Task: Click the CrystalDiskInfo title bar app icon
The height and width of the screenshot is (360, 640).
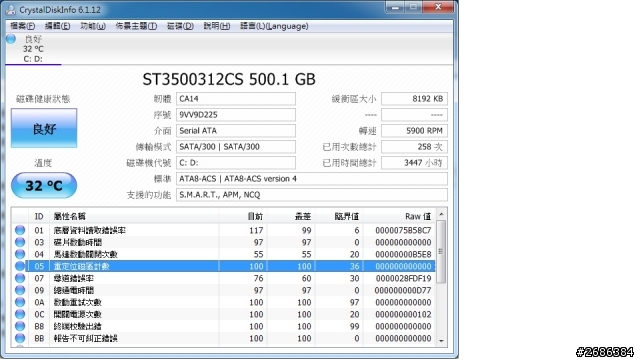Action: click(10, 9)
